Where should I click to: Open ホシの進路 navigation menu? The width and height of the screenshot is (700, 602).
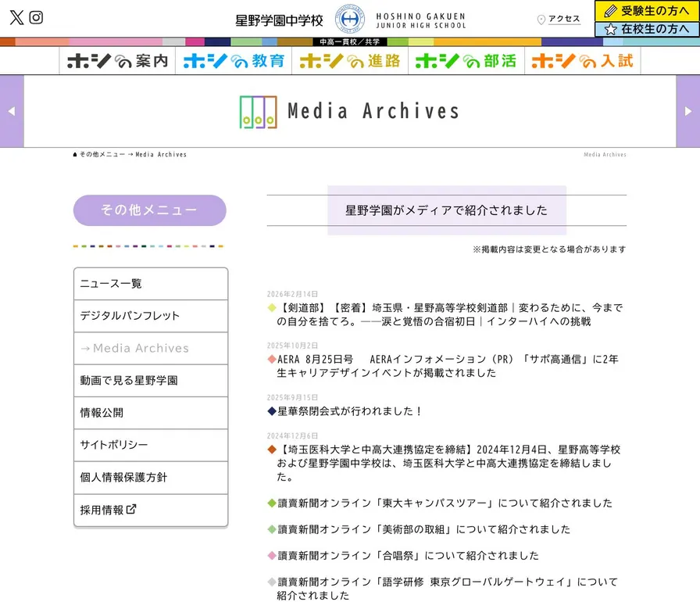[350, 61]
